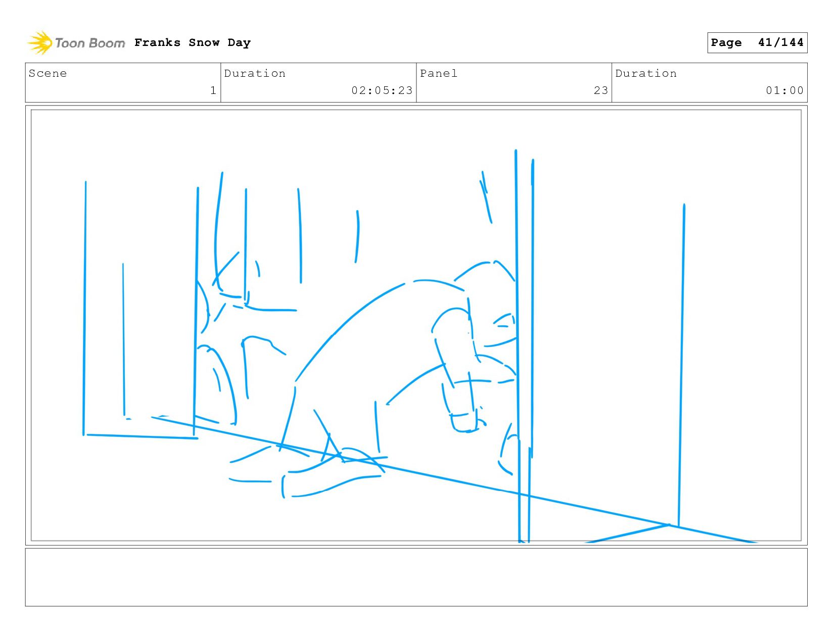Select panel number 23 value
834x644 pixels.
(x=601, y=90)
